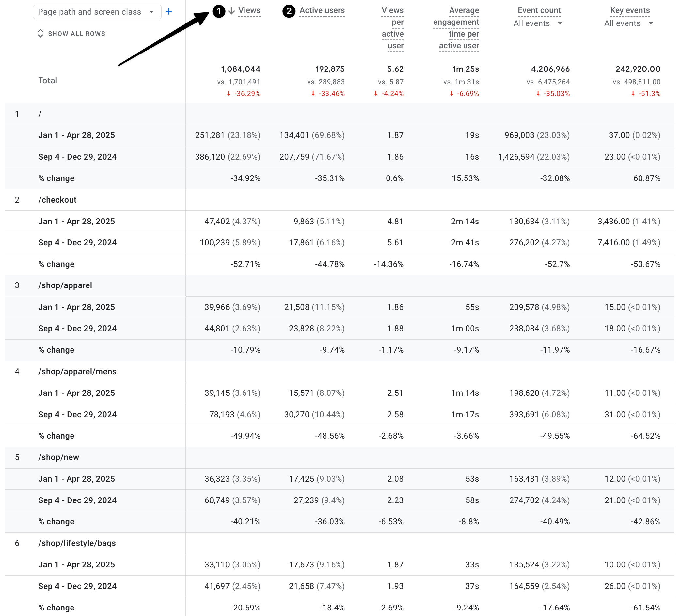
Task: Open Page path and screen class dropdown
Action: [97, 12]
